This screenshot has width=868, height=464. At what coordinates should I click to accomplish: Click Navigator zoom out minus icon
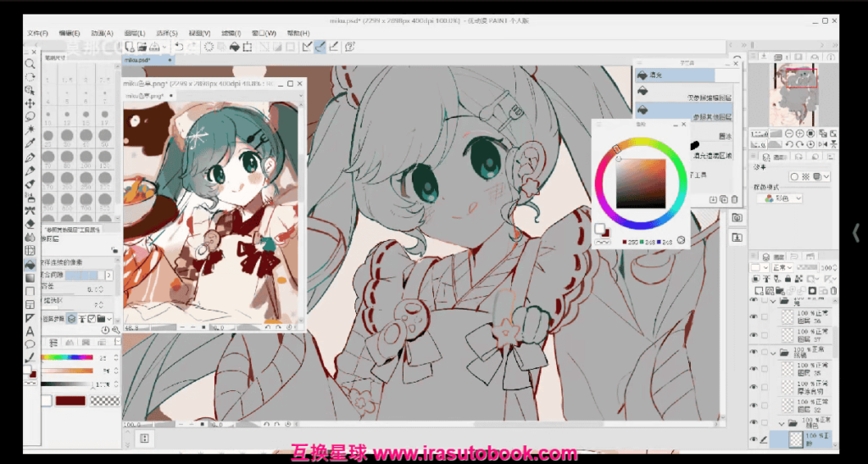click(x=791, y=133)
